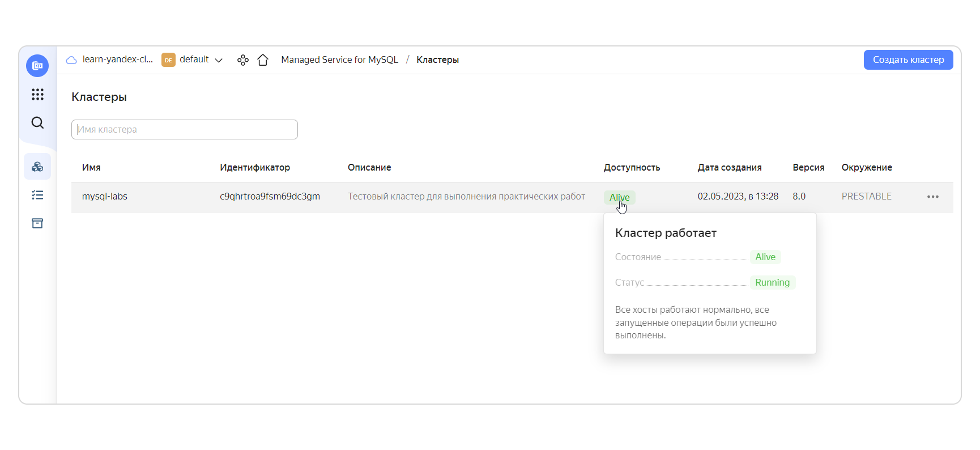
Task: Expand the default folder dropdown chevron
Action: tap(219, 61)
